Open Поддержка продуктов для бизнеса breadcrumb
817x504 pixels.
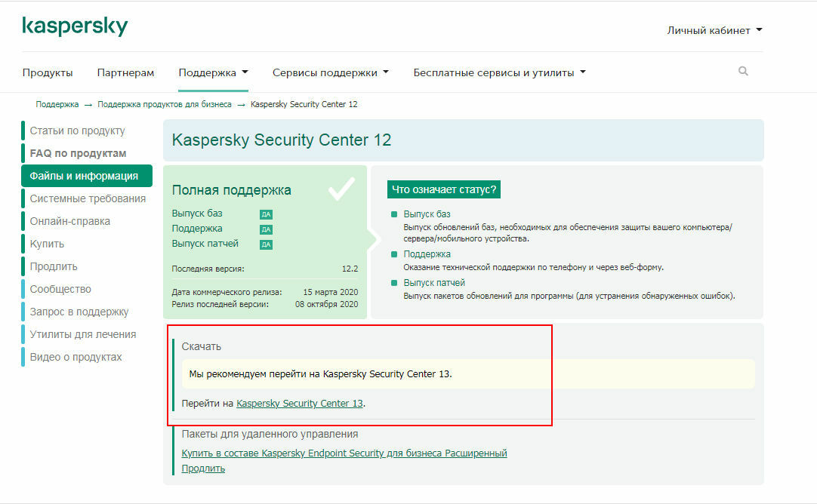pyautogui.click(x=165, y=104)
